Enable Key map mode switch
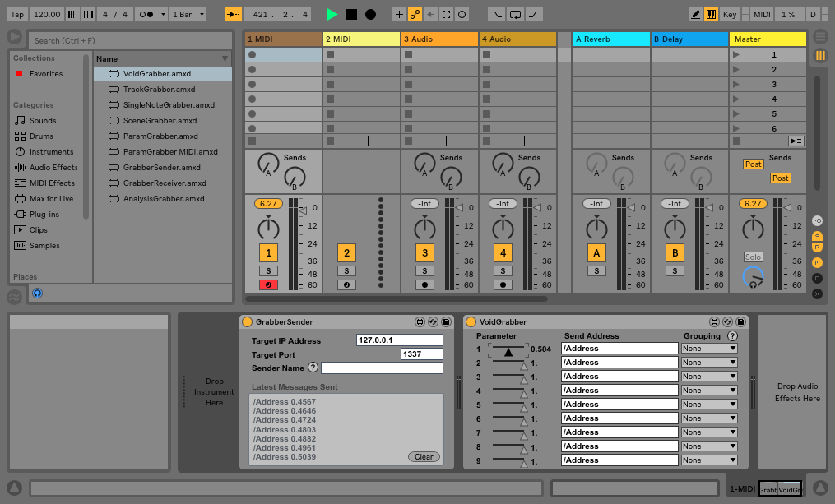Screen dimensions: 835x504 [730, 14]
